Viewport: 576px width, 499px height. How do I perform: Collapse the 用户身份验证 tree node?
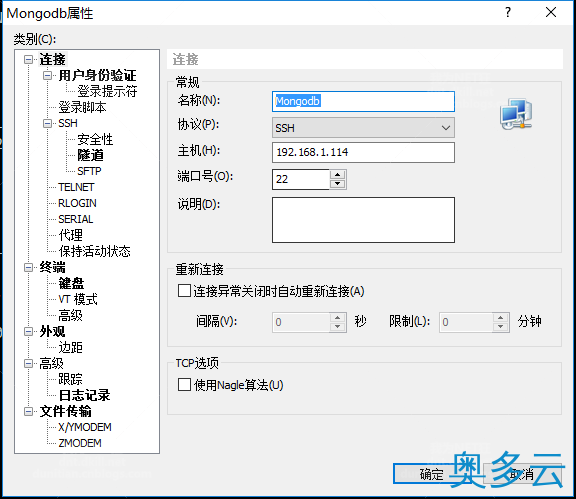pos(47,75)
